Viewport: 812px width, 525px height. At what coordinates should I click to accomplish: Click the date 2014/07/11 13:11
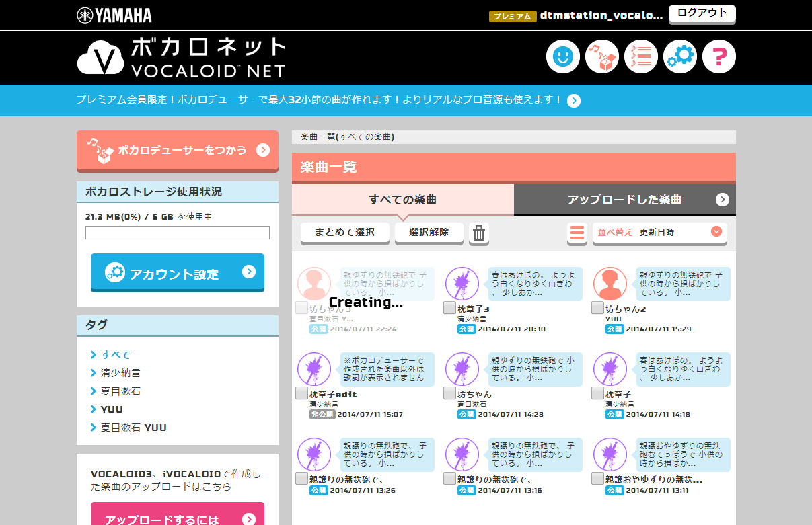coord(659,491)
